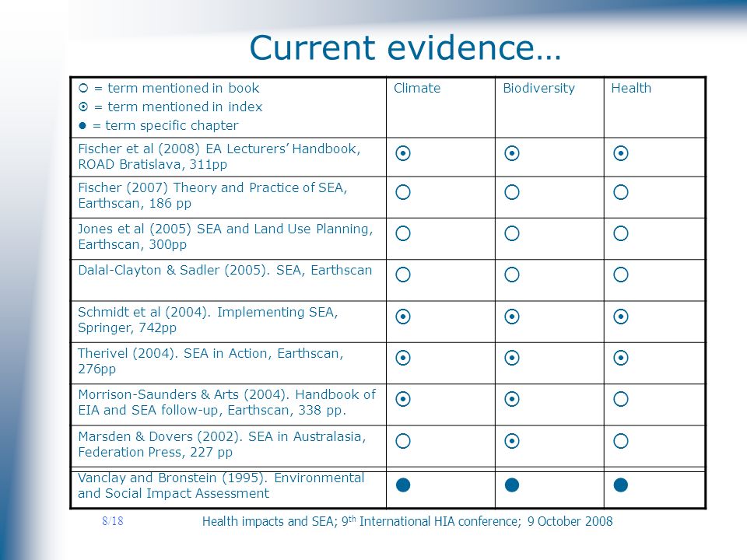Image resolution: width=747 pixels, height=560 pixels.
Task: Click the Health index symbol for Fischer et al 2008
Action: [x=621, y=153]
